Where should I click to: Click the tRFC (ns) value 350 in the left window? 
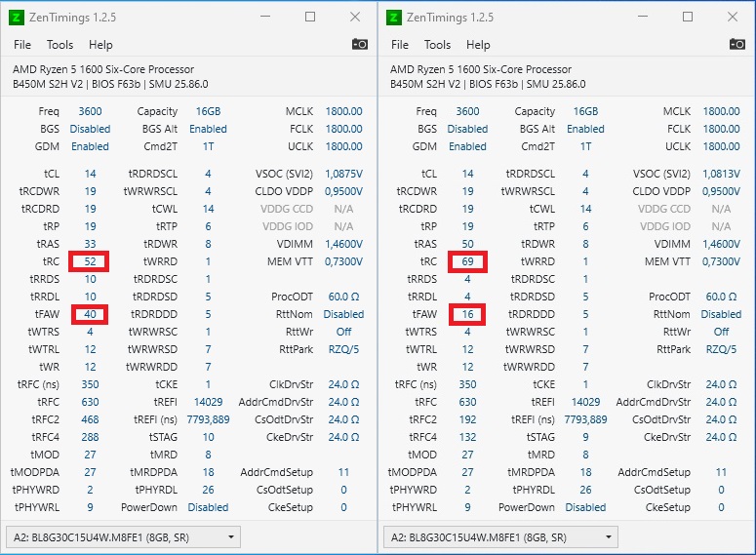90,384
